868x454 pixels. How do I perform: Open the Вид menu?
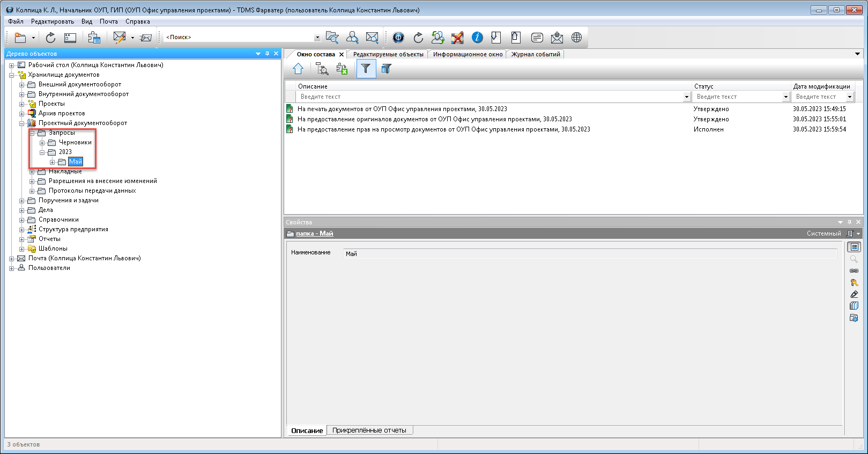click(87, 21)
